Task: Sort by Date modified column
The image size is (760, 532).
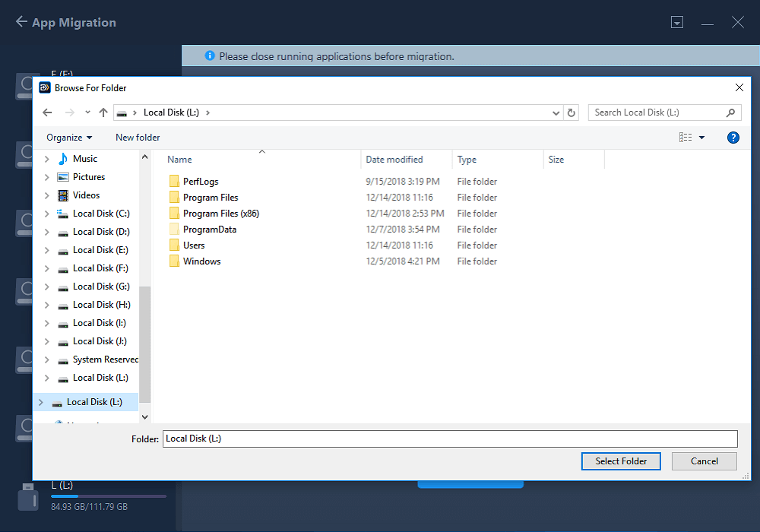Action: point(394,160)
